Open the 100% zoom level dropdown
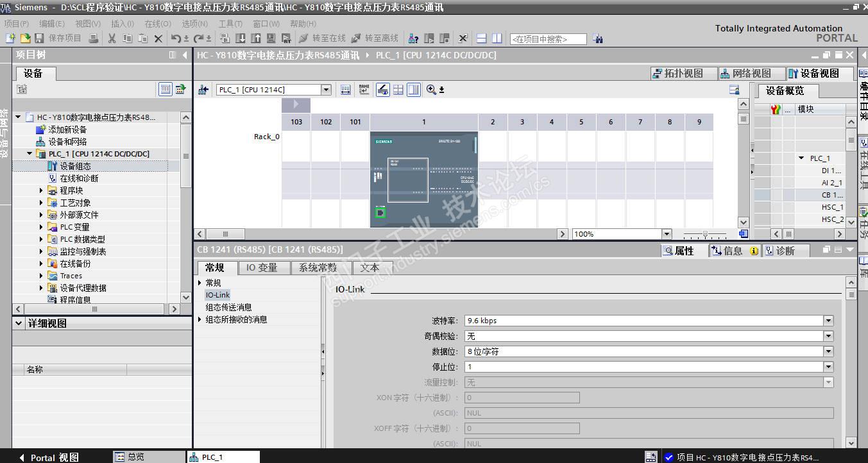 (667, 234)
